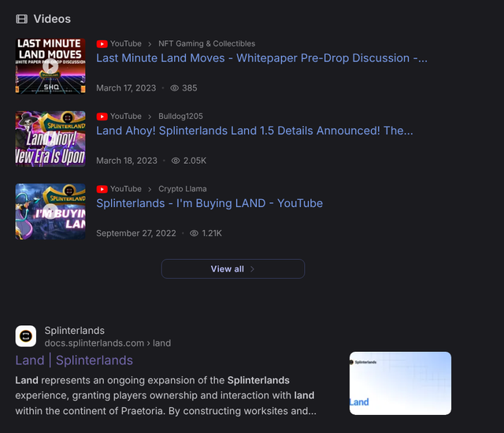The height and width of the screenshot is (433, 504).
Task: Open Splinterlands - I'm Buying LAND link
Action: point(209,203)
